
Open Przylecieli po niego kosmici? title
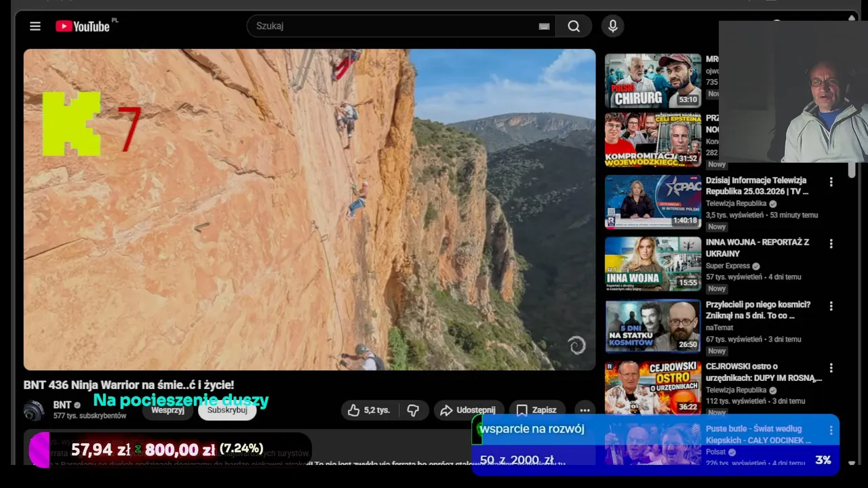[x=758, y=310]
